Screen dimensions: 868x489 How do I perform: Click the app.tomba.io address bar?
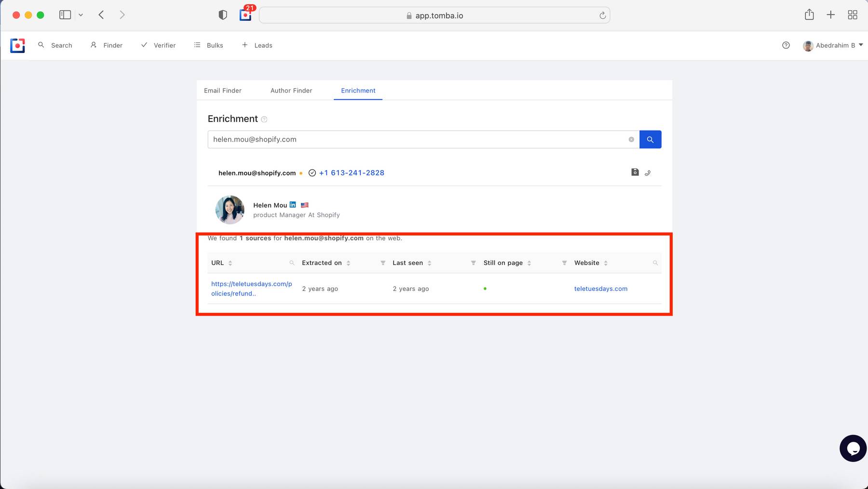(x=434, y=15)
